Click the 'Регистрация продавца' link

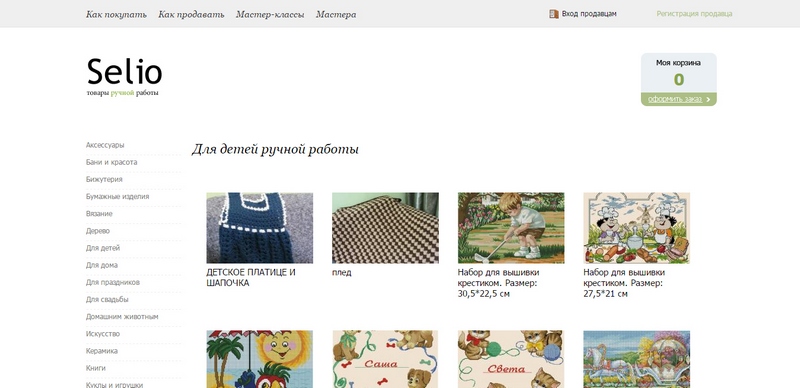[x=694, y=14]
